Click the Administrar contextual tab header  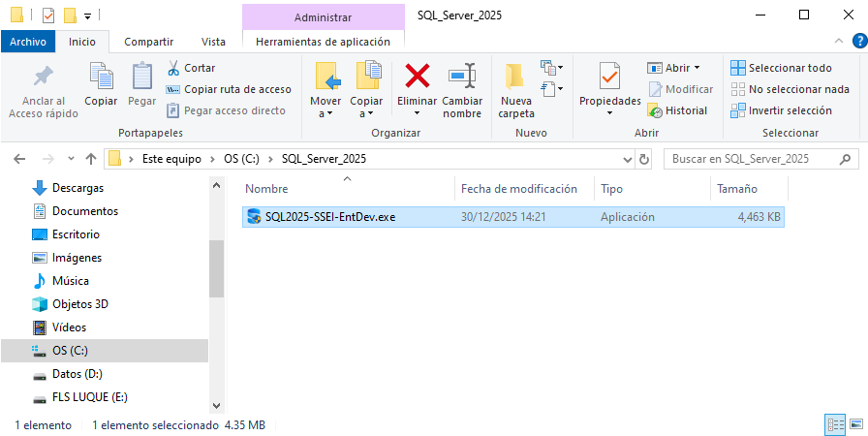tap(323, 17)
